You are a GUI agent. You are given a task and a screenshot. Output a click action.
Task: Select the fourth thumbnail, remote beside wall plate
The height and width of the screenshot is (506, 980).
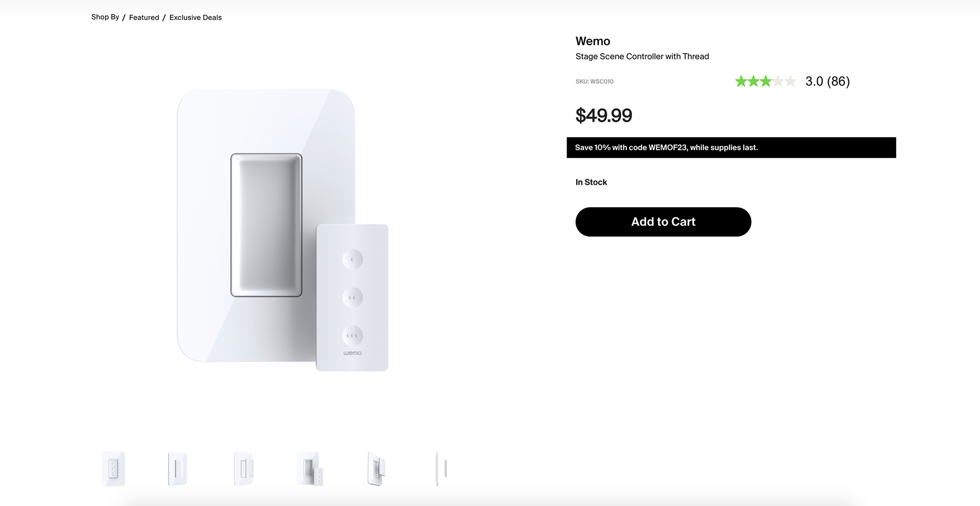pos(310,468)
